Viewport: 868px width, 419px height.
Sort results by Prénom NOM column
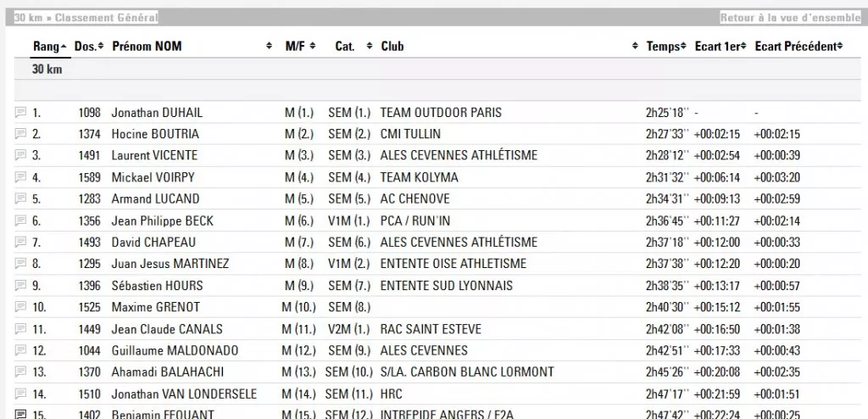pyautogui.click(x=192, y=47)
